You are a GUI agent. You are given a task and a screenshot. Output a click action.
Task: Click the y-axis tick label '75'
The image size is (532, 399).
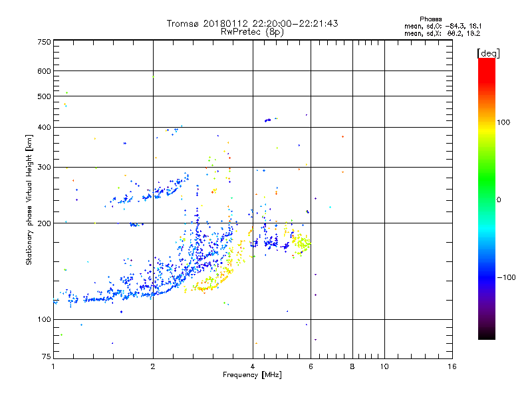click(47, 356)
